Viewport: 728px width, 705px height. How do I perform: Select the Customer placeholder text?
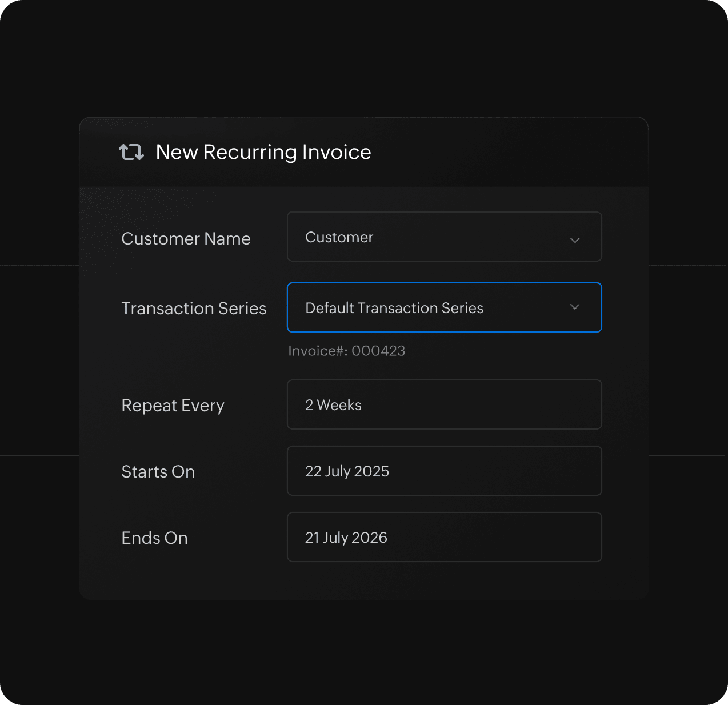click(339, 237)
